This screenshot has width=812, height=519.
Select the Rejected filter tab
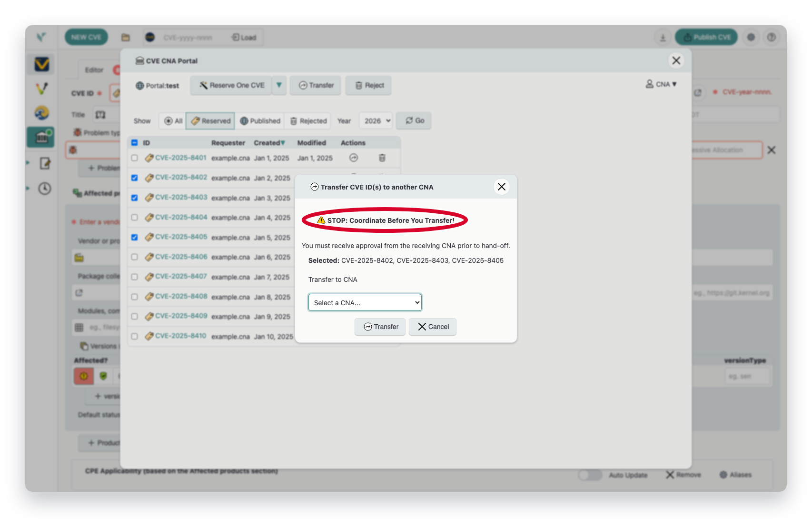coord(308,121)
